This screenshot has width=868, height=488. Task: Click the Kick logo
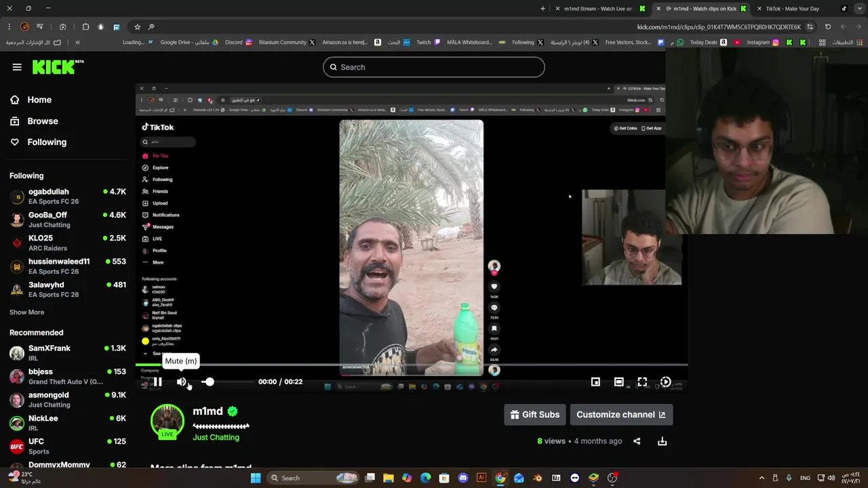[58, 67]
